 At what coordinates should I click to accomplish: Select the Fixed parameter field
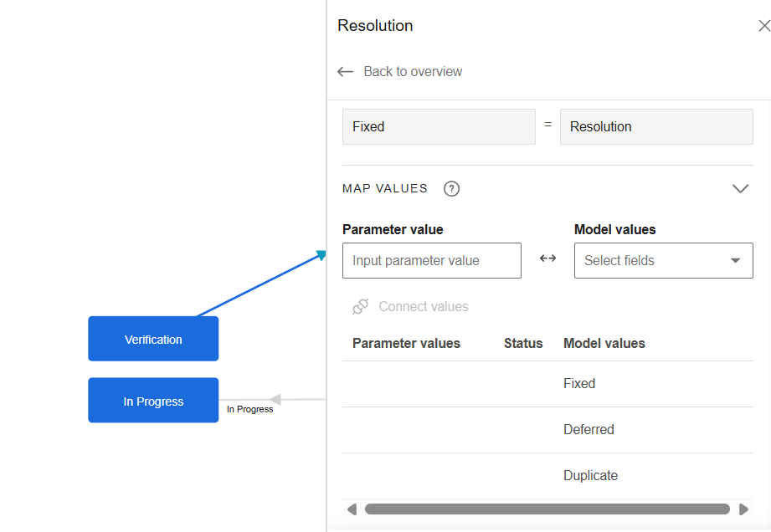439,127
